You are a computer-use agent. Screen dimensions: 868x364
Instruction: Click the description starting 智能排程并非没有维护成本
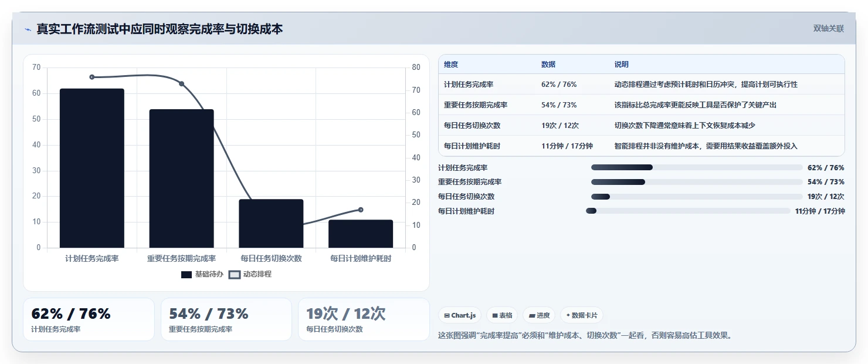[x=706, y=146]
